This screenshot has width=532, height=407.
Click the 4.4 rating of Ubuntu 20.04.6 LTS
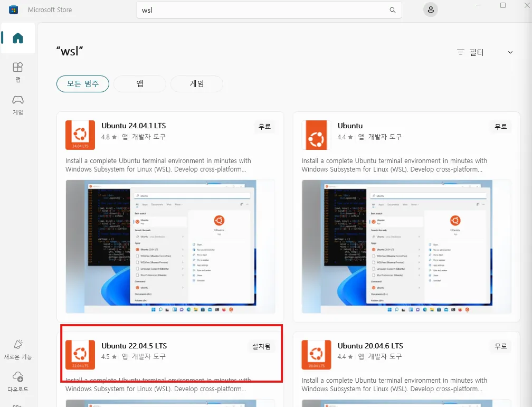345,357
